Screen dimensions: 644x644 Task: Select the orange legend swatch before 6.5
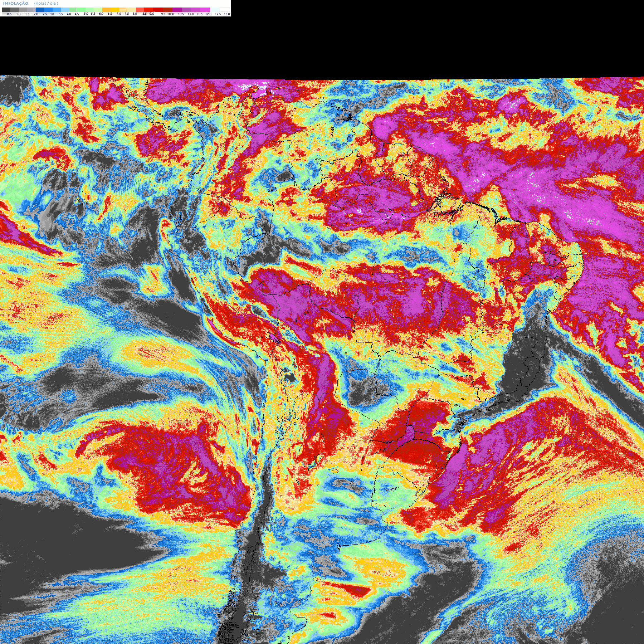coord(106,10)
